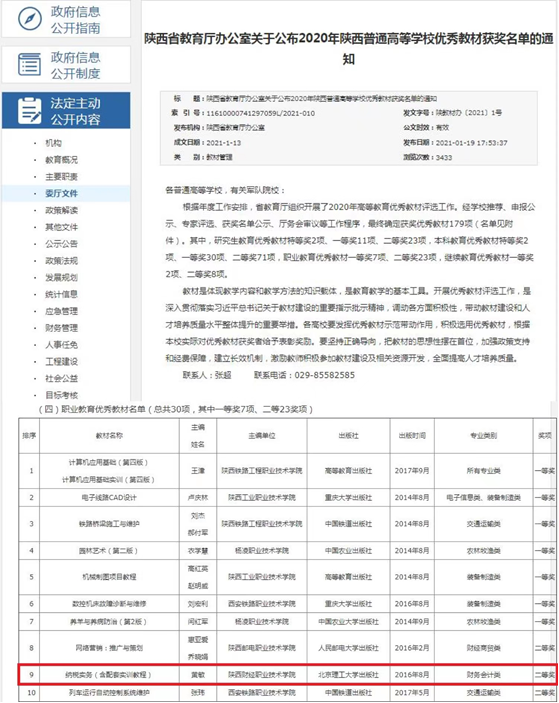Go to 发展规划 in the sidebar

pyautogui.click(x=61, y=278)
